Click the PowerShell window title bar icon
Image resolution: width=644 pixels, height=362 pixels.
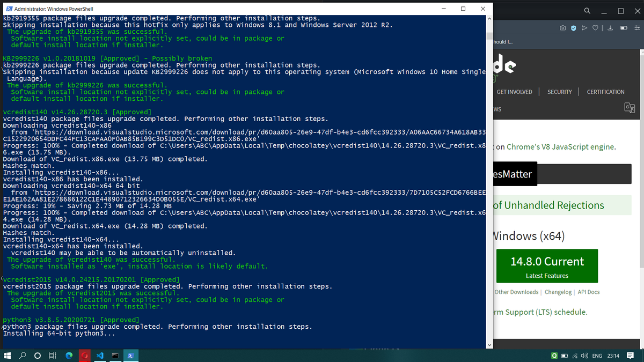[8, 9]
